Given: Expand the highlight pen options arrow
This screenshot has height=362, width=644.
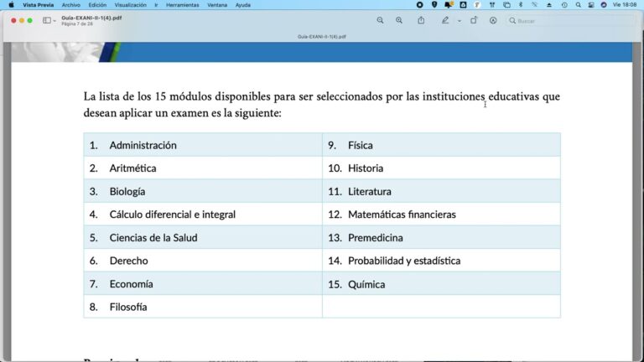Looking at the screenshot, I should (x=460, y=21).
